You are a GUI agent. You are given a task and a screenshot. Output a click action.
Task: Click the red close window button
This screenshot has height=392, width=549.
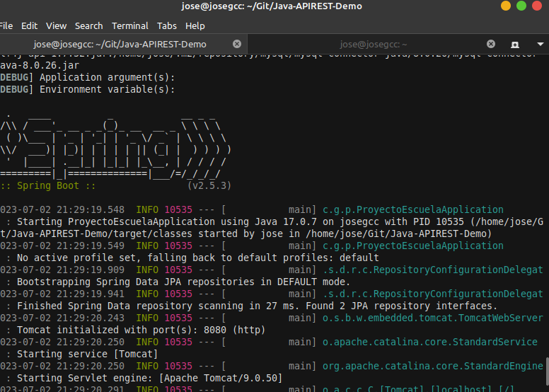point(537,6)
